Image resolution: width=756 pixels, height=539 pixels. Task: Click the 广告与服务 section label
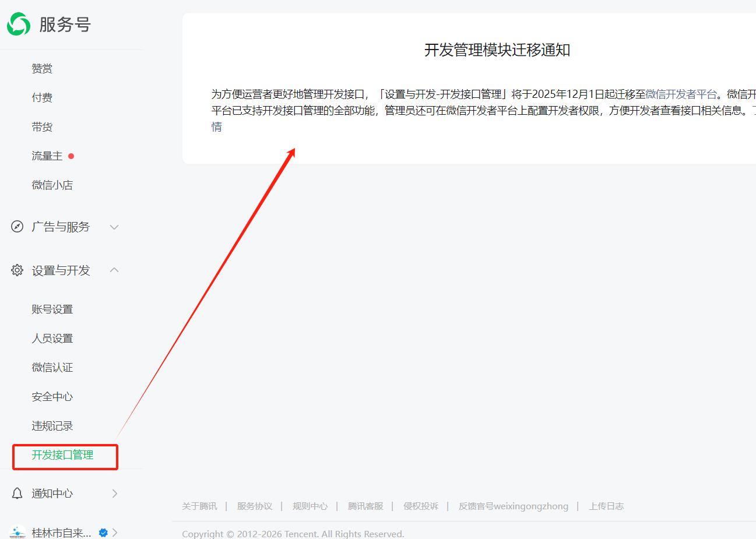point(61,227)
